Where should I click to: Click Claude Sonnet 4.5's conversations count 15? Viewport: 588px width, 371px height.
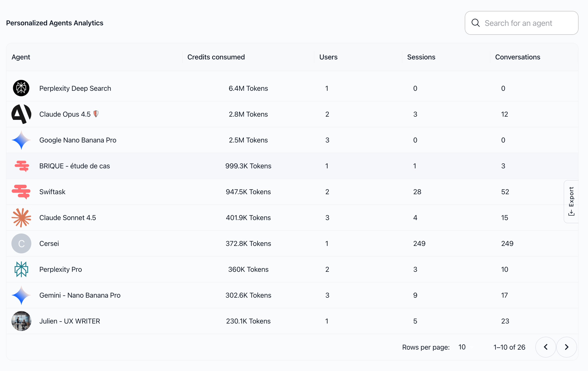coord(504,218)
